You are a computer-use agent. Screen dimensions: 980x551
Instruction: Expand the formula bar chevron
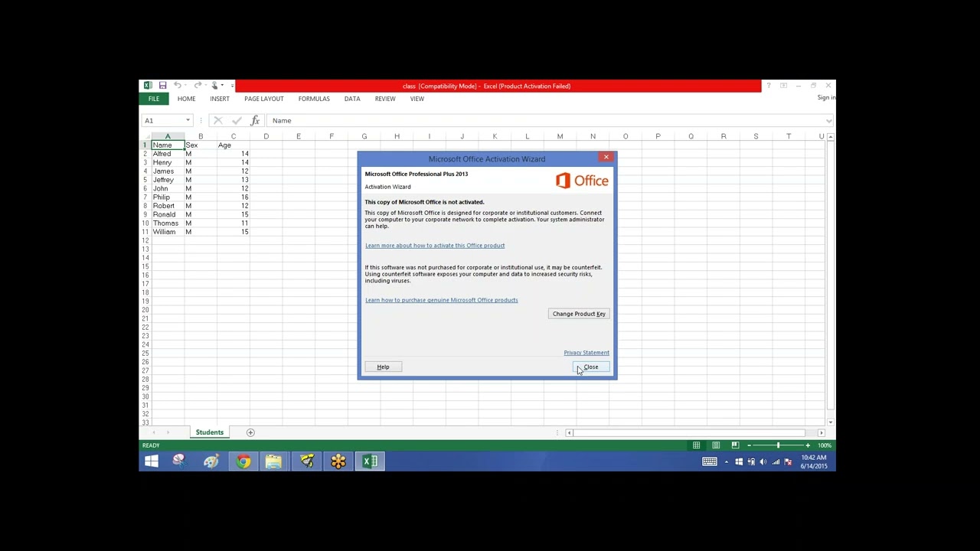point(829,120)
